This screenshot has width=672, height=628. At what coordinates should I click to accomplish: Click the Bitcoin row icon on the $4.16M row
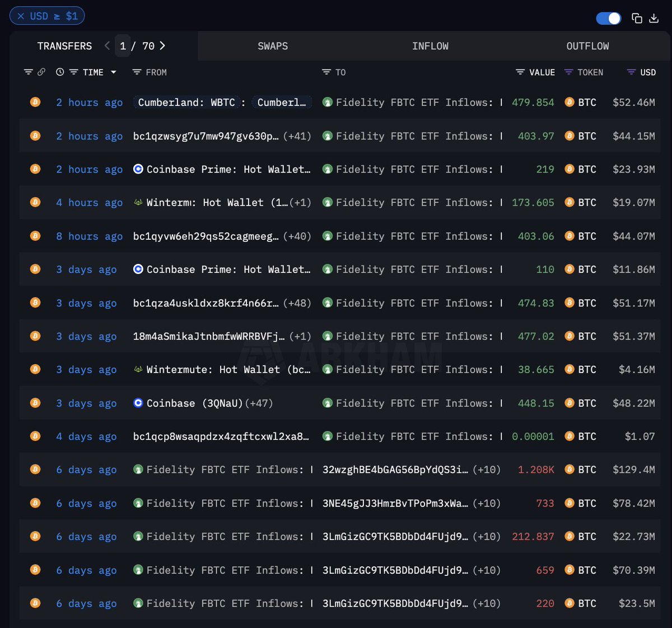point(35,369)
